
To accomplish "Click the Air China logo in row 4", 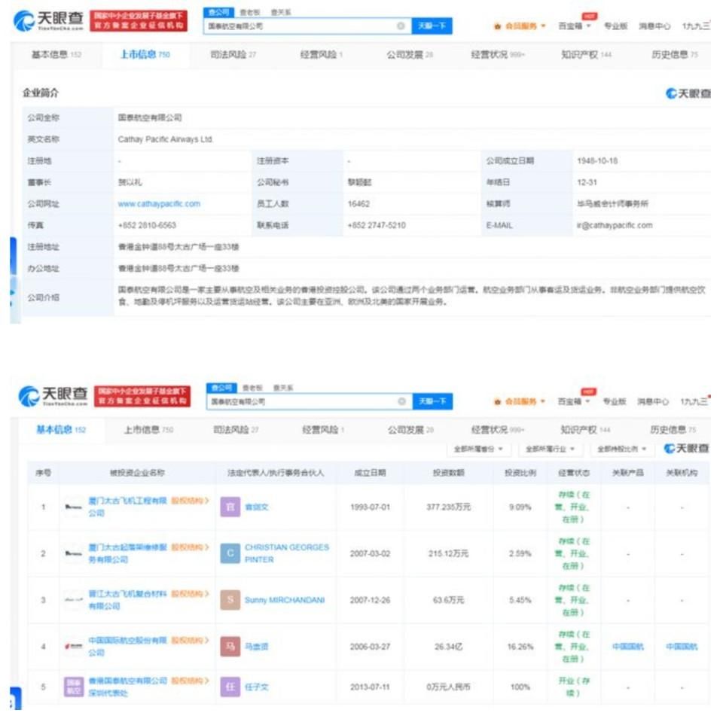I will pyautogui.click(x=73, y=646).
